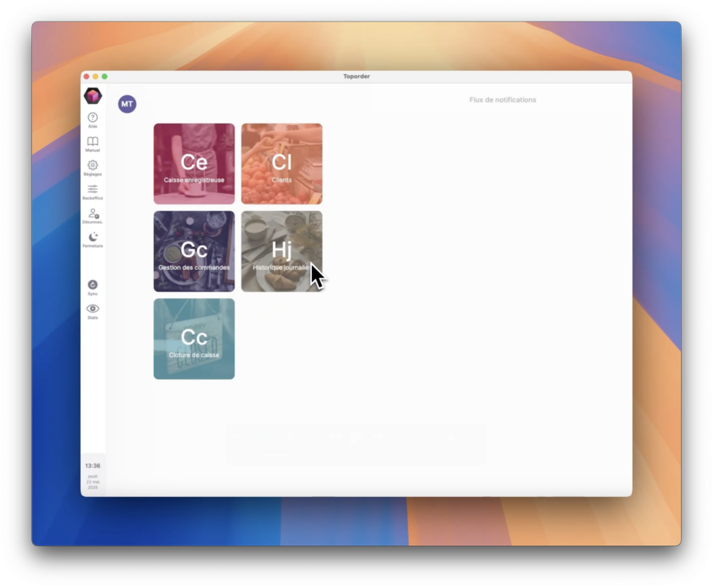713x588 pixels.
Task: Select the Cloture de caisse tile
Action: (194, 339)
